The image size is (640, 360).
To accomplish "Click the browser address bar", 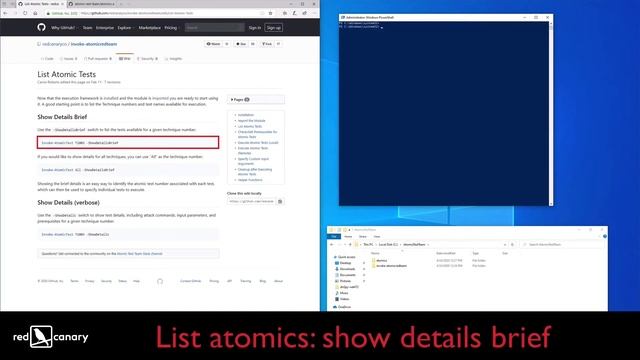I will (155, 13).
